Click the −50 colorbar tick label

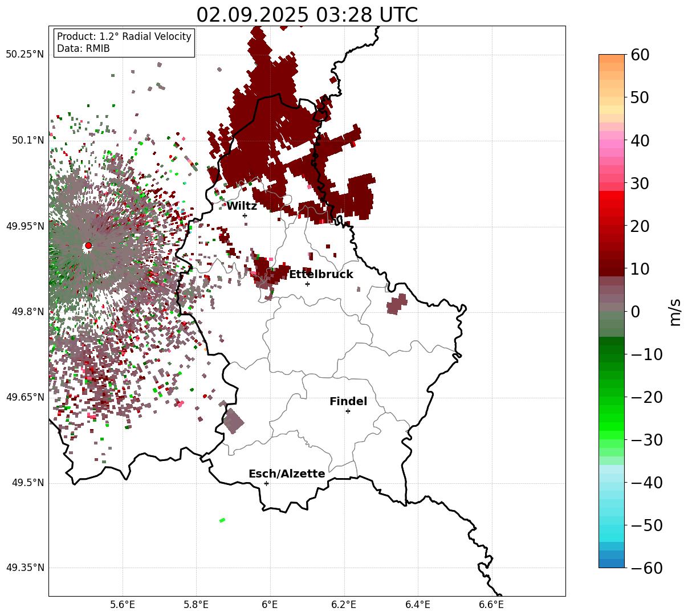coord(646,525)
